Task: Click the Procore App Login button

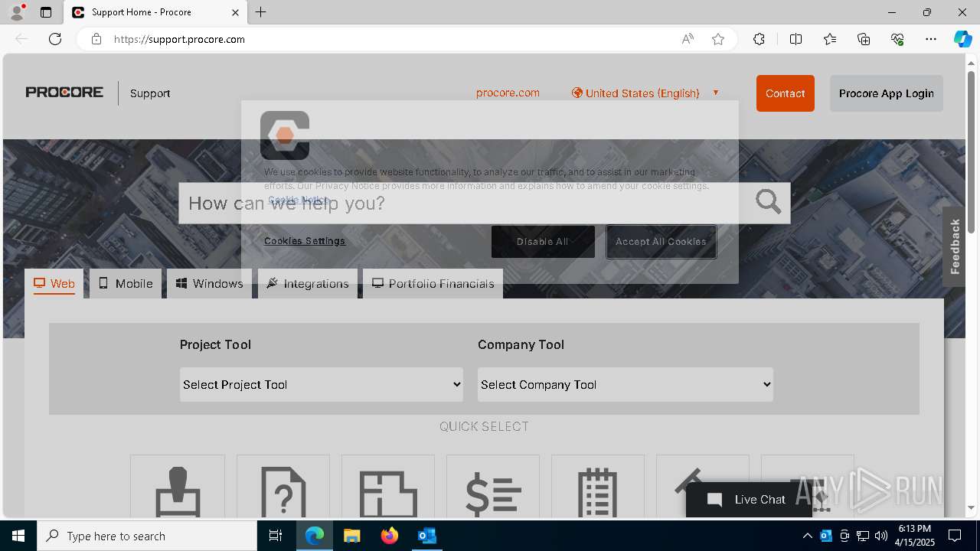Action: [887, 93]
